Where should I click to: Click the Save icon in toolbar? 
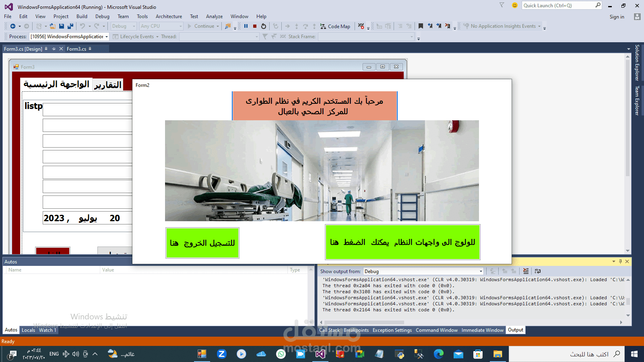(62, 26)
